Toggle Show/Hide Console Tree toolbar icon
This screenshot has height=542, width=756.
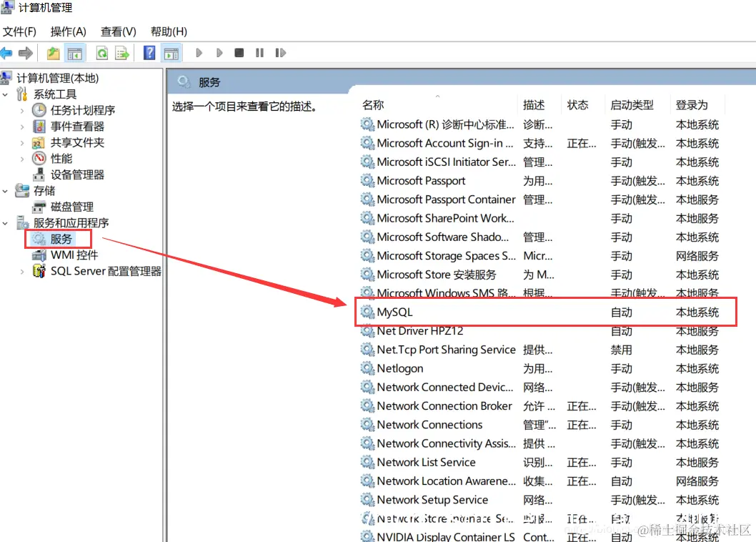[x=75, y=54]
